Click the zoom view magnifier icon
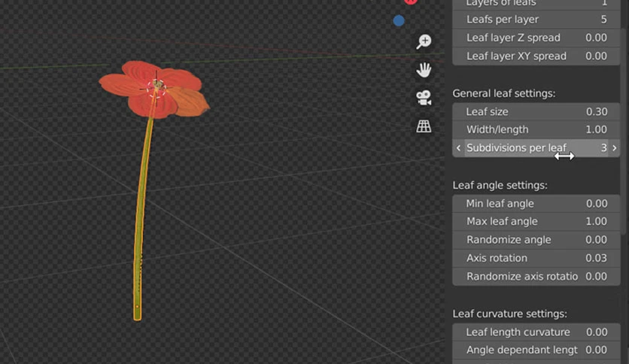This screenshot has width=629, height=364. pyautogui.click(x=424, y=41)
